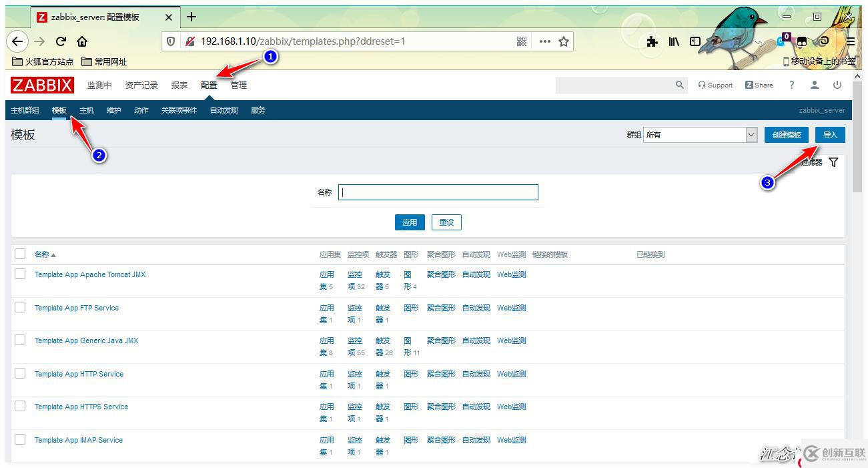Click the QR code icon in address bar
The height and width of the screenshot is (468, 868).
click(522, 41)
